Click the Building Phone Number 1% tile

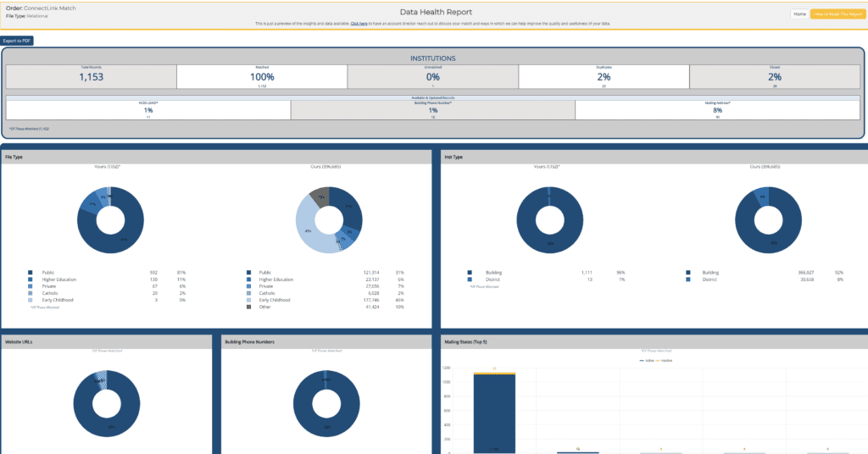pyautogui.click(x=432, y=110)
